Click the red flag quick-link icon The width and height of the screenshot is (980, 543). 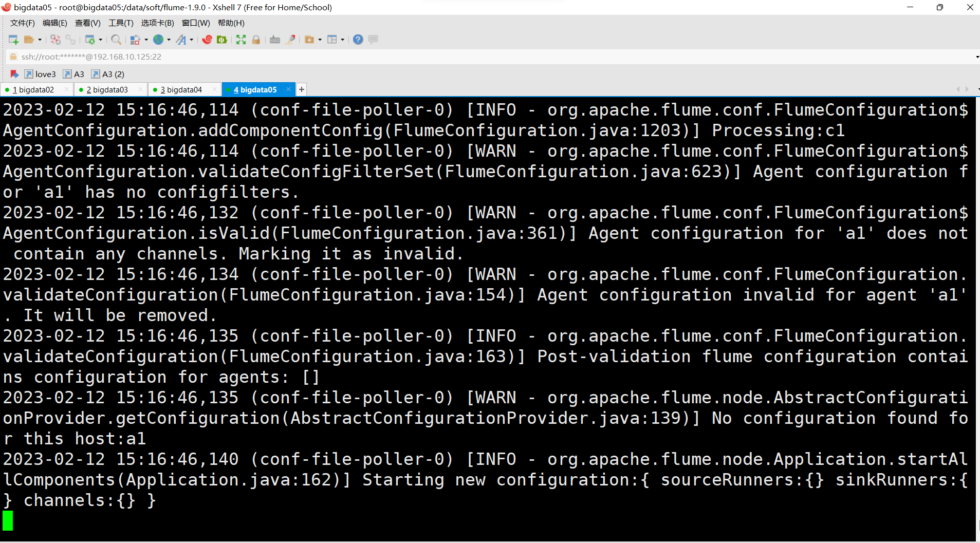tap(14, 74)
